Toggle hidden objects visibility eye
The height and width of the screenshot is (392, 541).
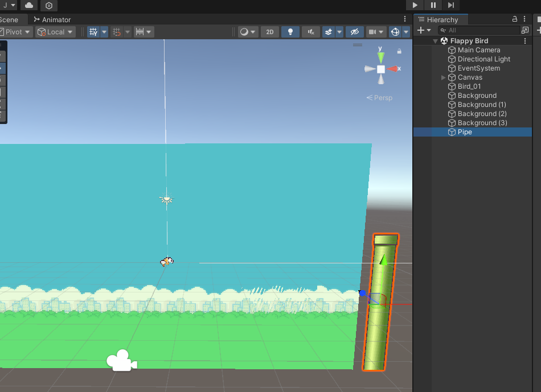click(354, 32)
